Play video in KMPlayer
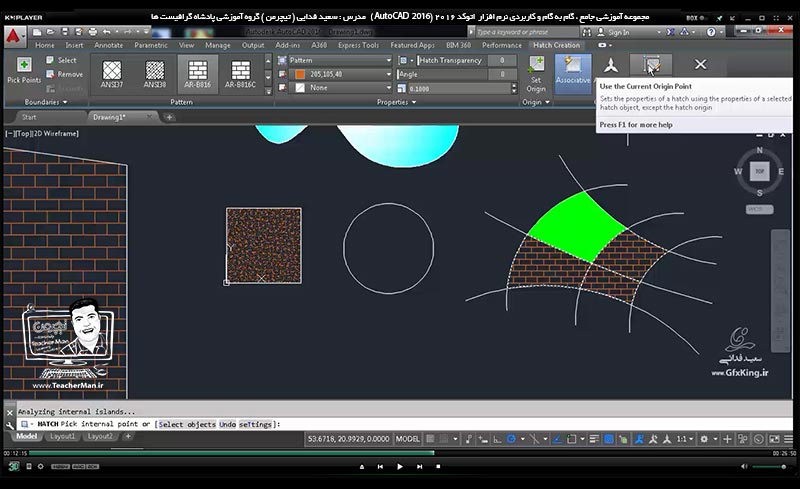 (x=399, y=467)
